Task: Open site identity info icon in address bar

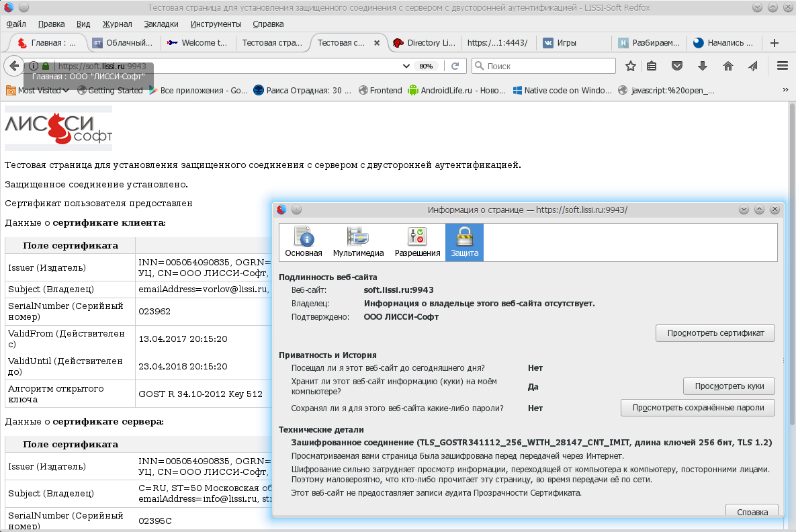Action: pos(34,66)
